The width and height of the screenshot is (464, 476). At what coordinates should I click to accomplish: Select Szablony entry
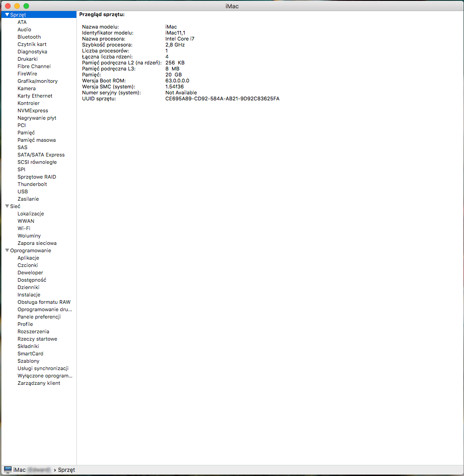[29, 361]
